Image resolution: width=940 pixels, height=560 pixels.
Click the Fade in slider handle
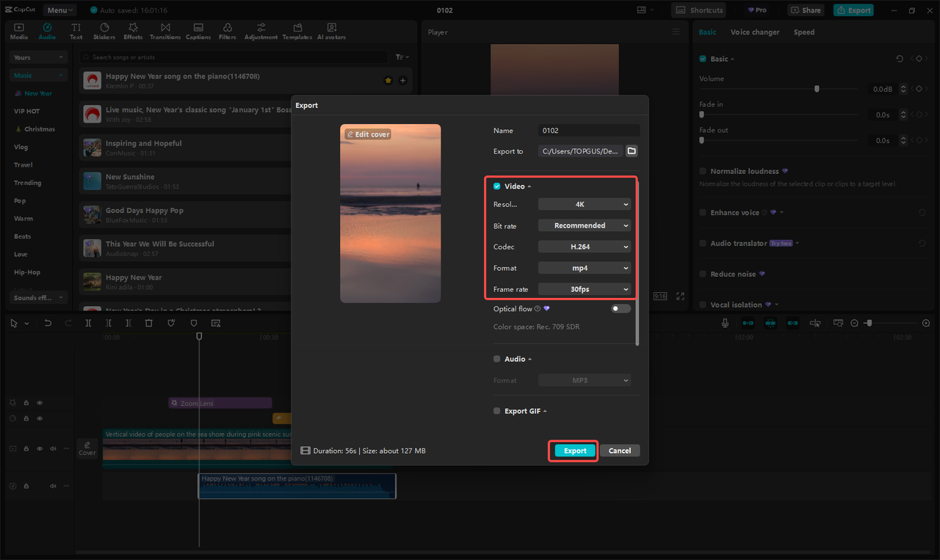(x=702, y=114)
